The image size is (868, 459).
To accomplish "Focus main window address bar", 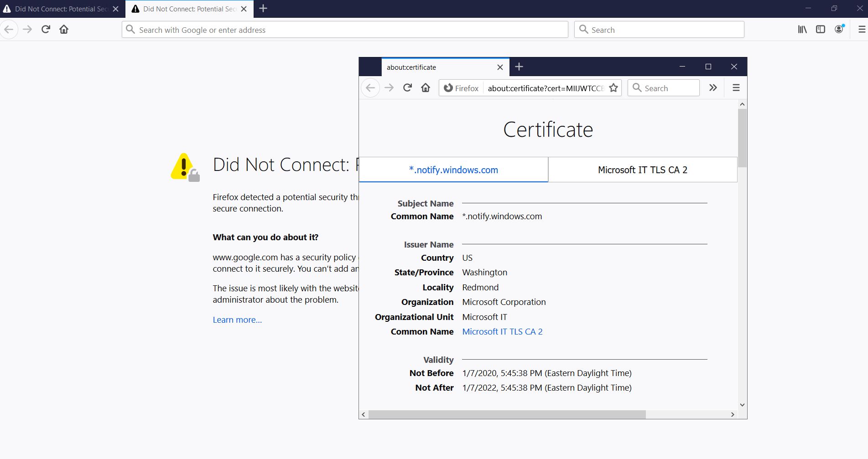I will click(345, 30).
